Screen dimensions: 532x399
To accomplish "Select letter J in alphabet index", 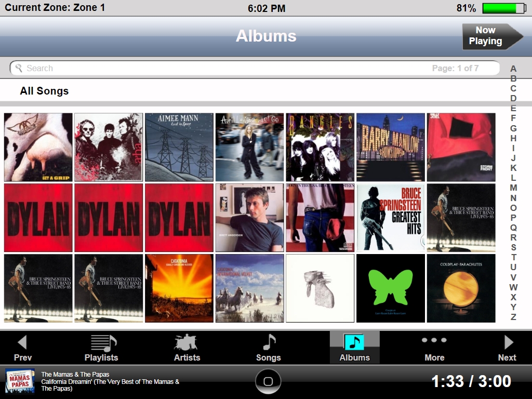I will [x=513, y=158].
